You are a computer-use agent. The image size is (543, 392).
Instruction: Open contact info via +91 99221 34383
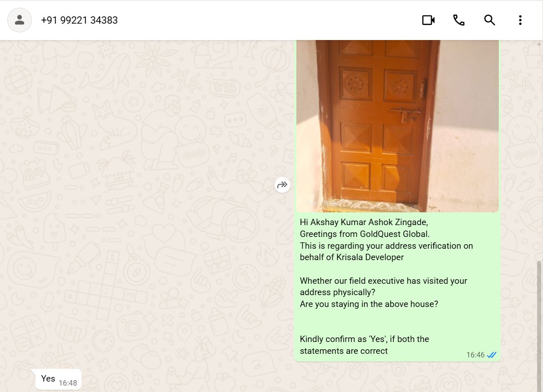pyautogui.click(x=79, y=20)
